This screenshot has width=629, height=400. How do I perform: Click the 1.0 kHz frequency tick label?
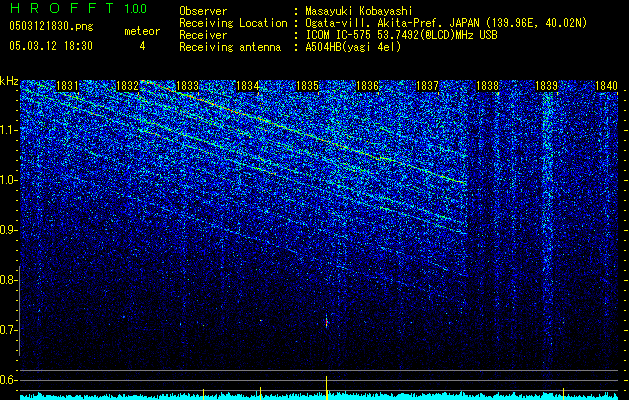[9, 181]
